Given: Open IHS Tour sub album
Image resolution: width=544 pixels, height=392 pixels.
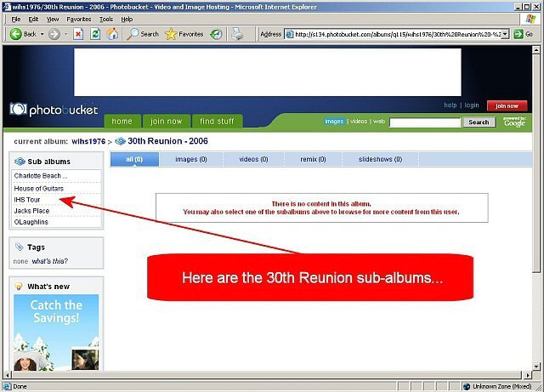Looking at the screenshot, I should 27,200.
